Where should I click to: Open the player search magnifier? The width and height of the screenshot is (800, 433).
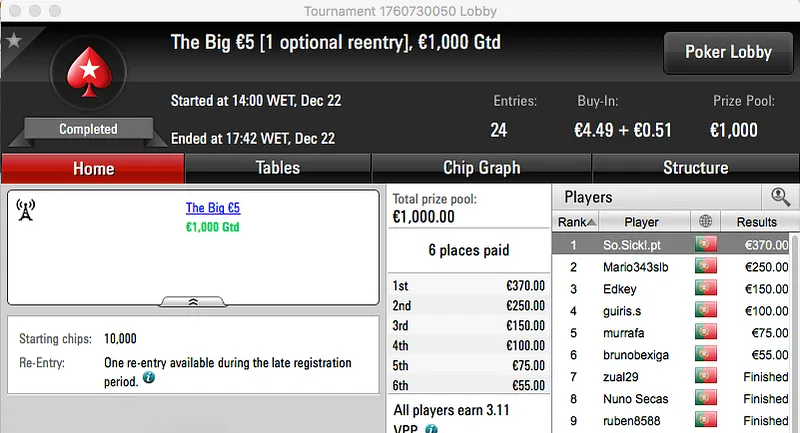click(x=779, y=197)
